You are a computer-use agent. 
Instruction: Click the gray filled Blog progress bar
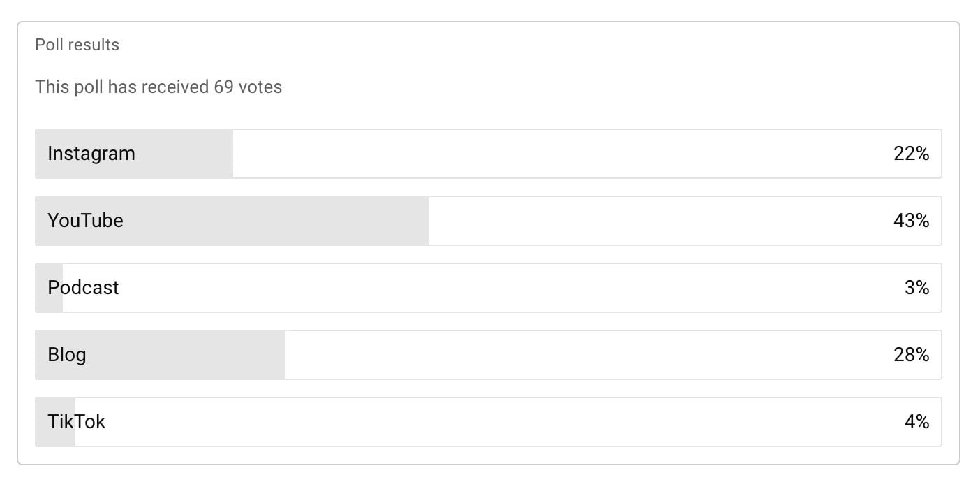(161, 355)
